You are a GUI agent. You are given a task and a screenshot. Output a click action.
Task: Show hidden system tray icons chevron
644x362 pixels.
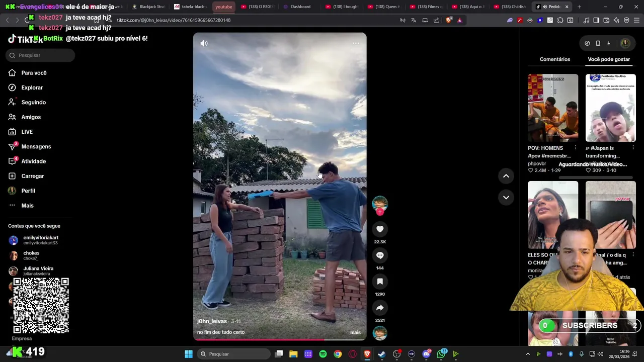(528, 354)
